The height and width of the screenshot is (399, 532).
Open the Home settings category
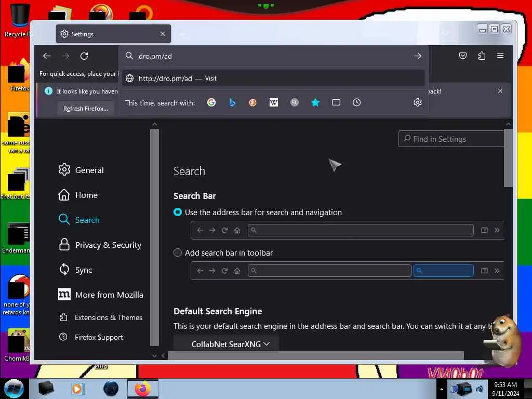(78, 195)
